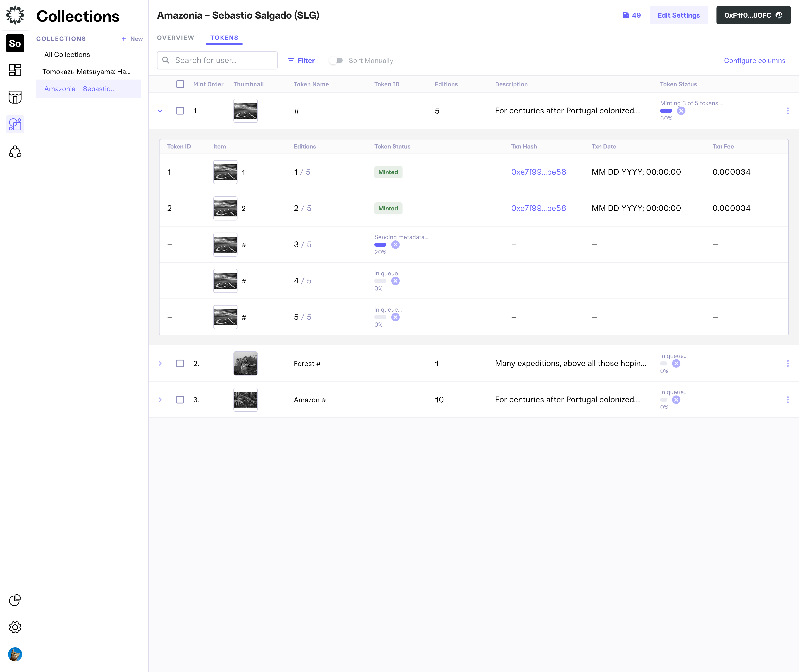
Task: Collapse the expanded row 1 chevron
Action: [160, 111]
